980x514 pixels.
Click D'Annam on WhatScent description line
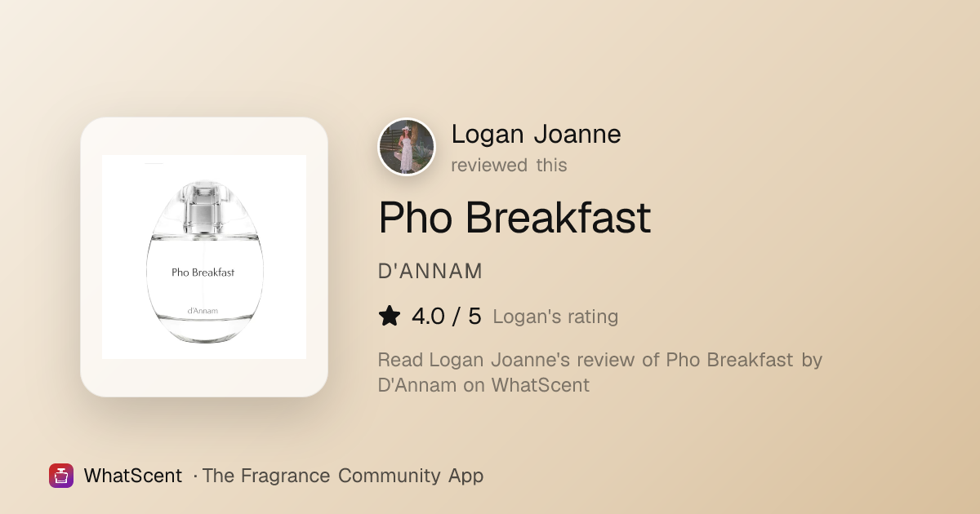(x=483, y=385)
